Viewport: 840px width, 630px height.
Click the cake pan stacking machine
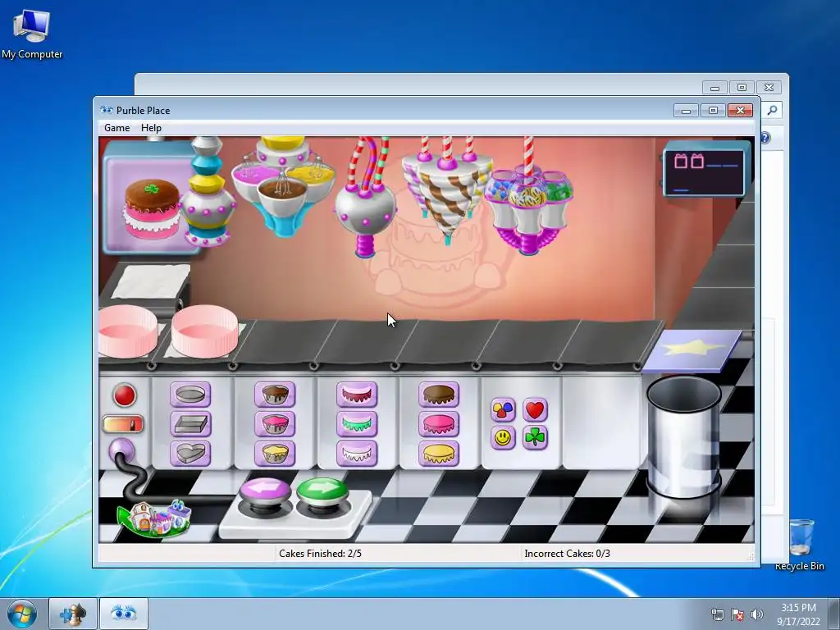pyautogui.click(x=208, y=193)
